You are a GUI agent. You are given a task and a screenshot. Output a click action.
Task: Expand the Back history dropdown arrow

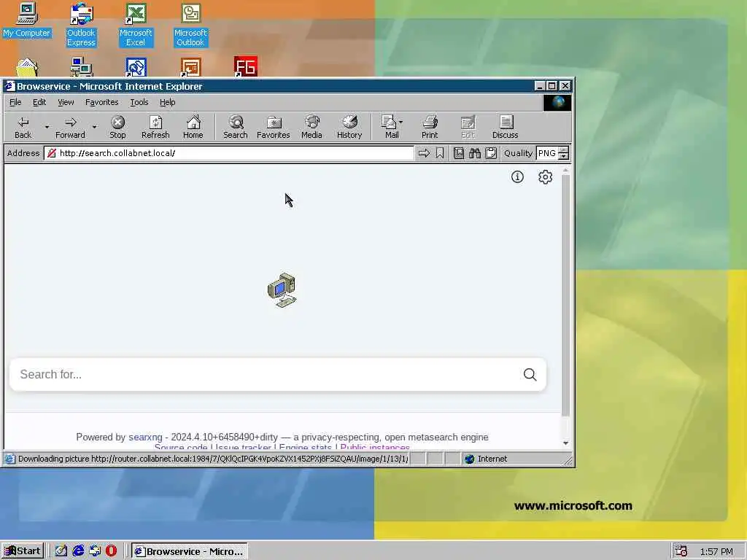point(47,127)
